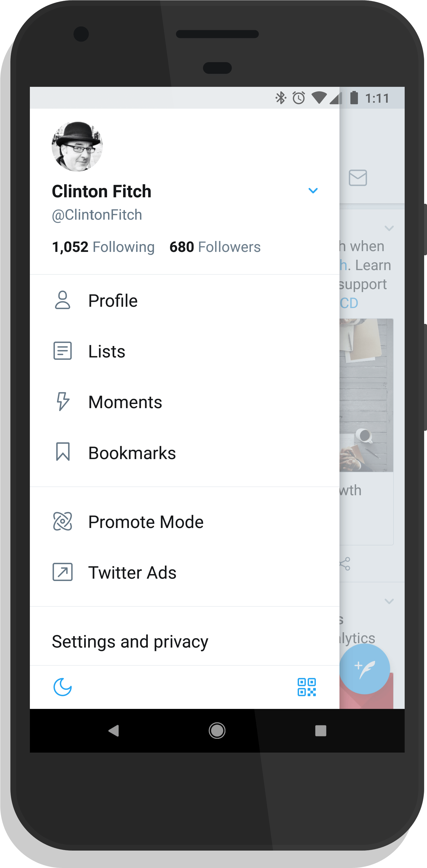Tap the Bookmarks ribbon icon
This screenshot has width=427, height=868.
pos(63,452)
